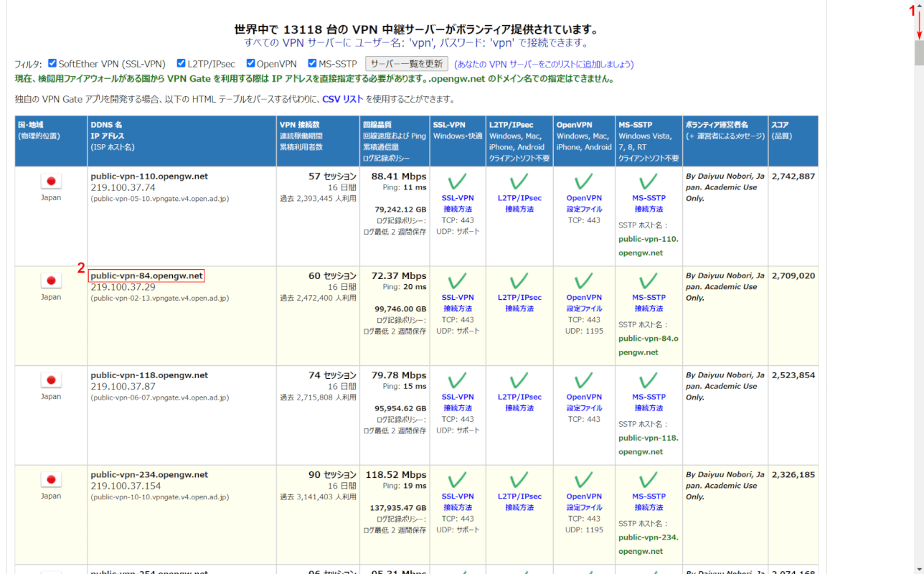Open L2TP/IPsec 接続方法 link for public-vpn-118

[x=519, y=403]
